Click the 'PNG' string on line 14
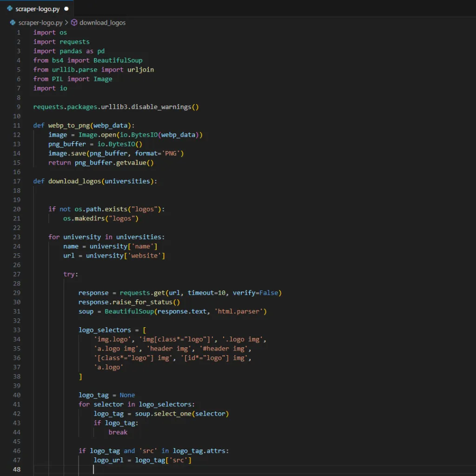 pos(171,153)
